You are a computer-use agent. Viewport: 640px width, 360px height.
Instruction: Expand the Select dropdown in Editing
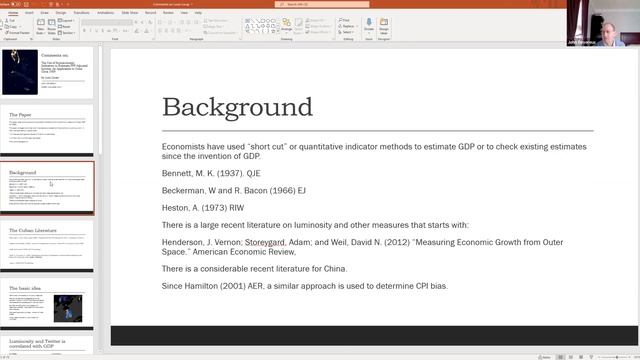tap(347, 32)
